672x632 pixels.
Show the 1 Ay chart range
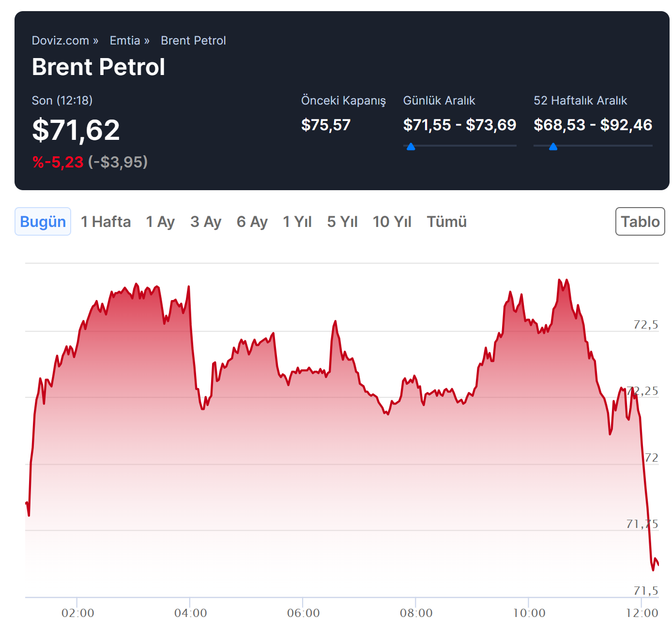160,222
